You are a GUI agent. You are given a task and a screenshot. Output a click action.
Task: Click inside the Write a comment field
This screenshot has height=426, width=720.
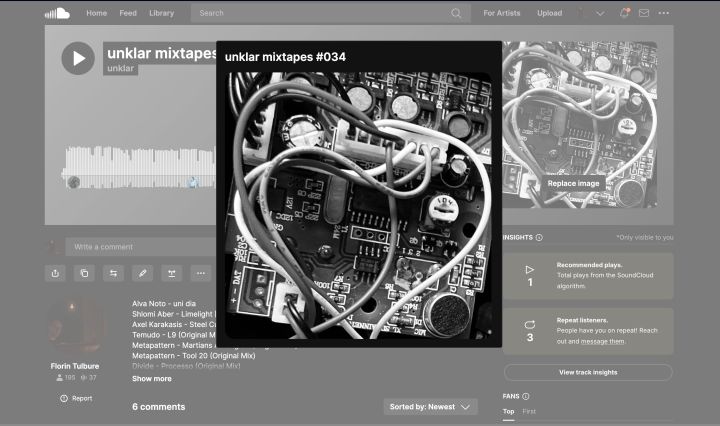click(x=140, y=246)
